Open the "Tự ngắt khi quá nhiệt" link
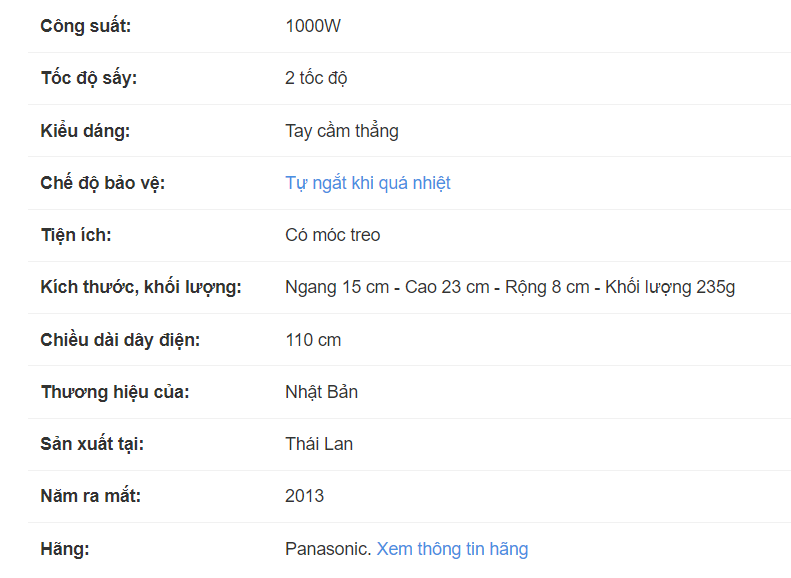This screenshot has width=791, height=578. click(367, 183)
